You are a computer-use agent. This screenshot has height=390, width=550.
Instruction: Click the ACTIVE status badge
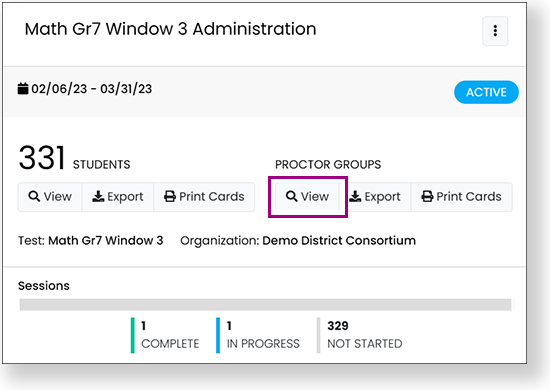coord(486,92)
